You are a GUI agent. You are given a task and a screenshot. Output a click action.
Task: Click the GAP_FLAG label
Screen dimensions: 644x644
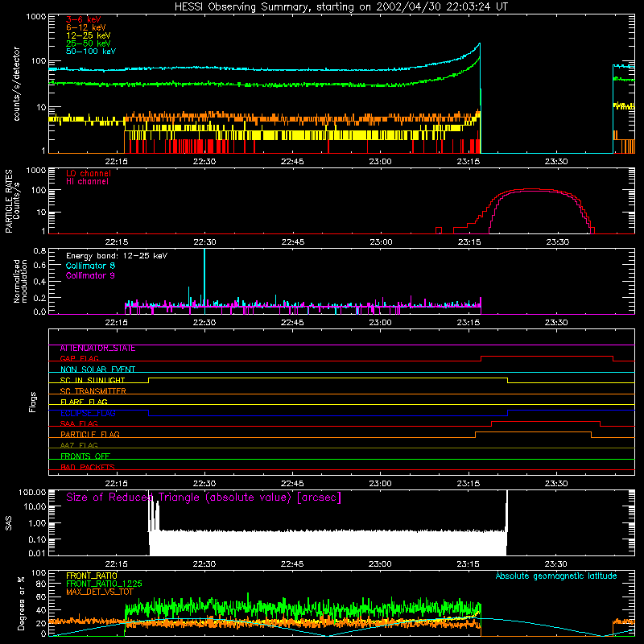tap(79, 358)
